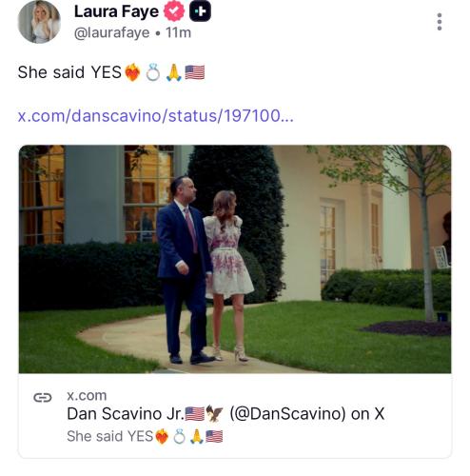Click the ring emoji in post text
The height and width of the screenshot is (476, 470).
coord(152,72)
